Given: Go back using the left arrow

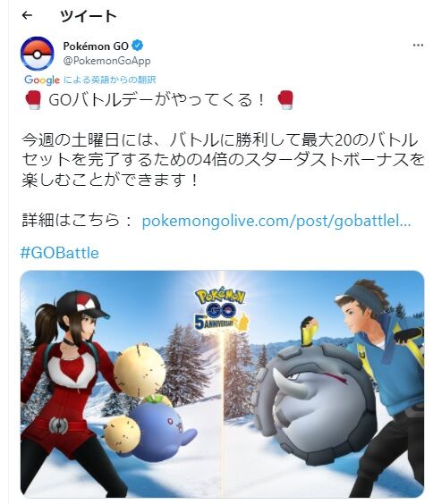Looking at the screenshot, I should tap(28, 15).
